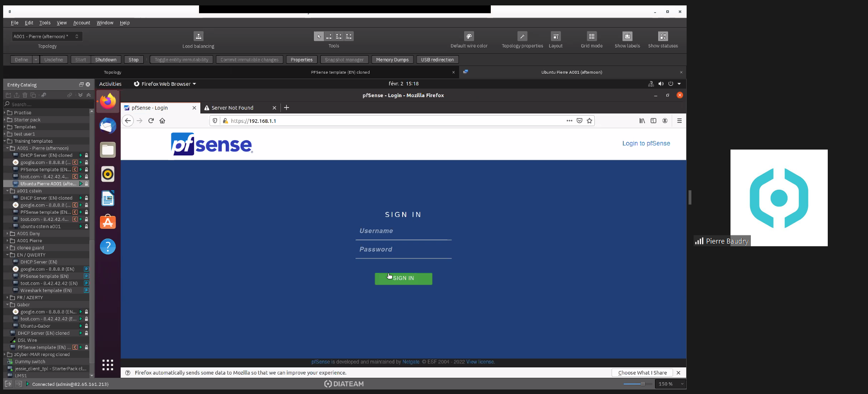This screenshot has width=868, height=394.
Task: Click the Firefox reload page icon
Action: coord(151,121)
